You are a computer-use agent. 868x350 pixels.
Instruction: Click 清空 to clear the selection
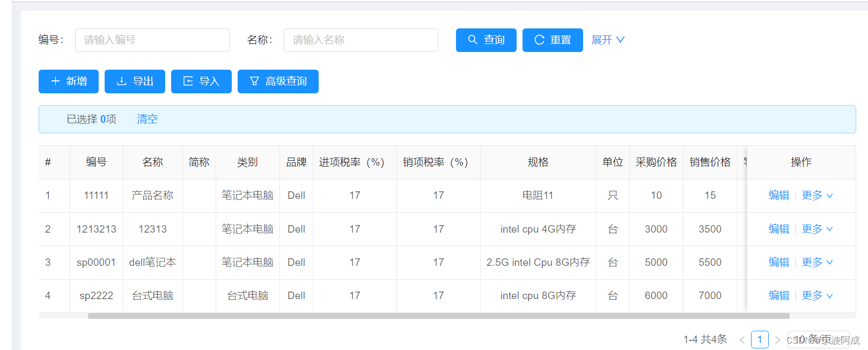(147, 119)
